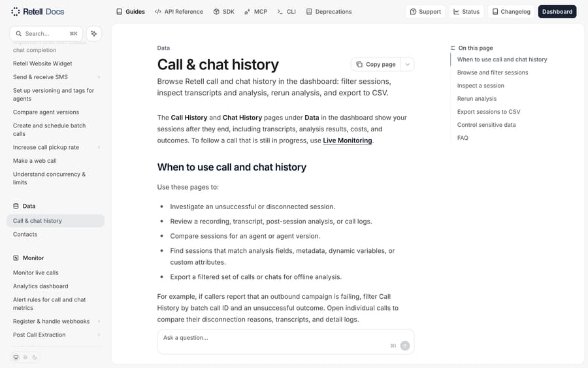Screen dimensions: 588x368
Task: Switch to light theme sun icon
Action: pyautogui.click(x=25, y=357)
